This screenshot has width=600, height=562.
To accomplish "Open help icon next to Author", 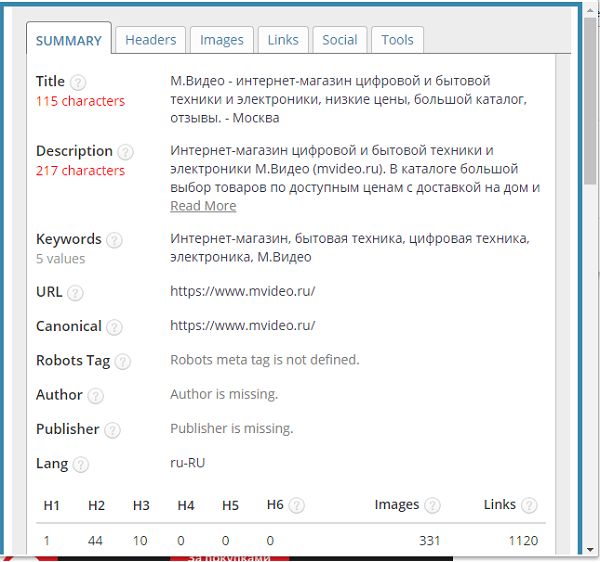I will click(96, 396).
